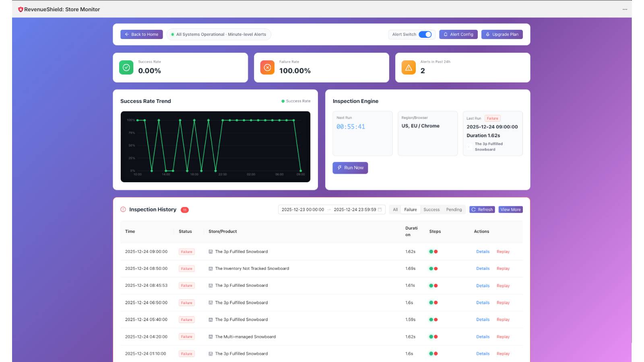The image size is (644, 362).
Task: Select the All filter tab
Action: tap(395, 210)
